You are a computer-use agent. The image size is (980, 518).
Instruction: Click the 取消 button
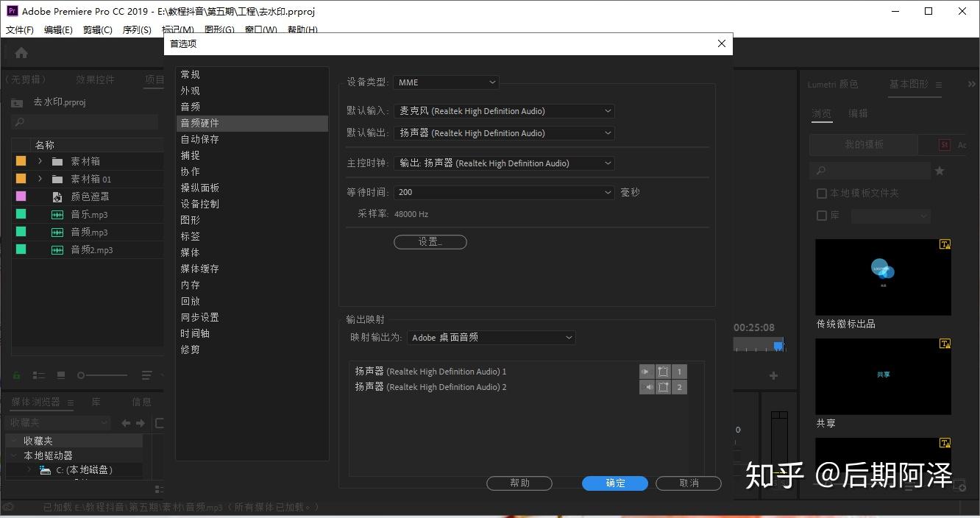pyautogui.click(x=689, y=483)
